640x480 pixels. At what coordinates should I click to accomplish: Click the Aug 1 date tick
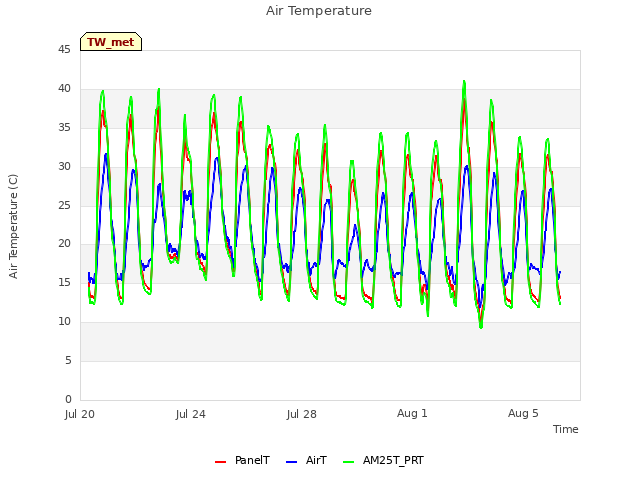(412, 413)
